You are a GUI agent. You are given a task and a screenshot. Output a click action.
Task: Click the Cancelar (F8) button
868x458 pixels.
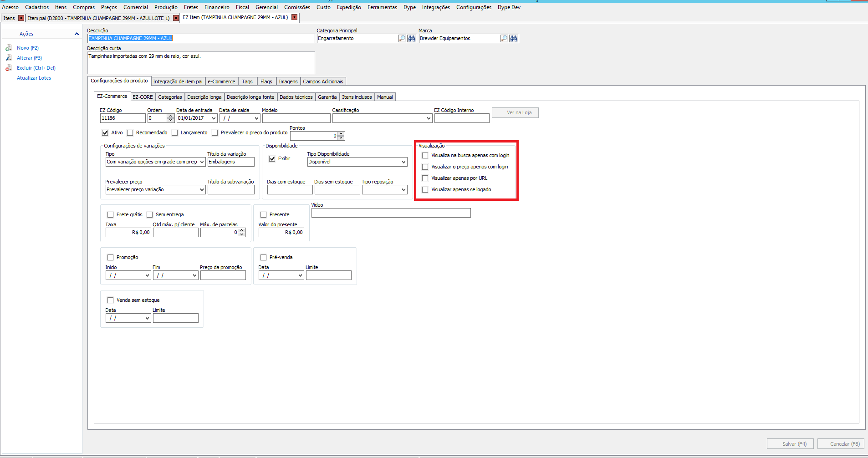pos(841,444)
